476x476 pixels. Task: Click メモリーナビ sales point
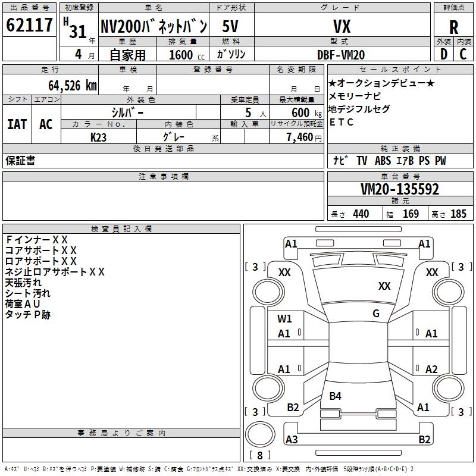tap(355, 96)
